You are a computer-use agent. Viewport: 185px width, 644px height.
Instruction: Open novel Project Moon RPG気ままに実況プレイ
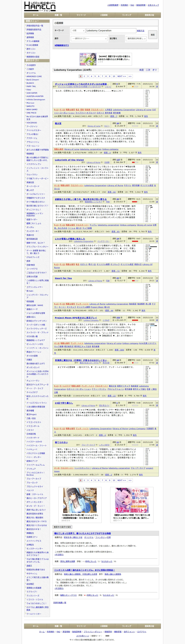pyautogui.click(x=76, y=317)
